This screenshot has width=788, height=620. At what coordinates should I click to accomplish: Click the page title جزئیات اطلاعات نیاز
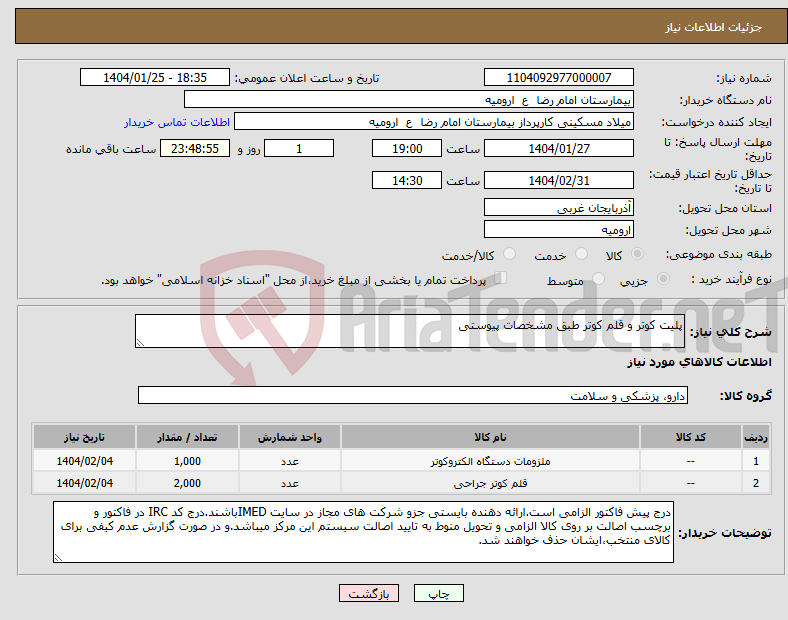pos(714,27)
